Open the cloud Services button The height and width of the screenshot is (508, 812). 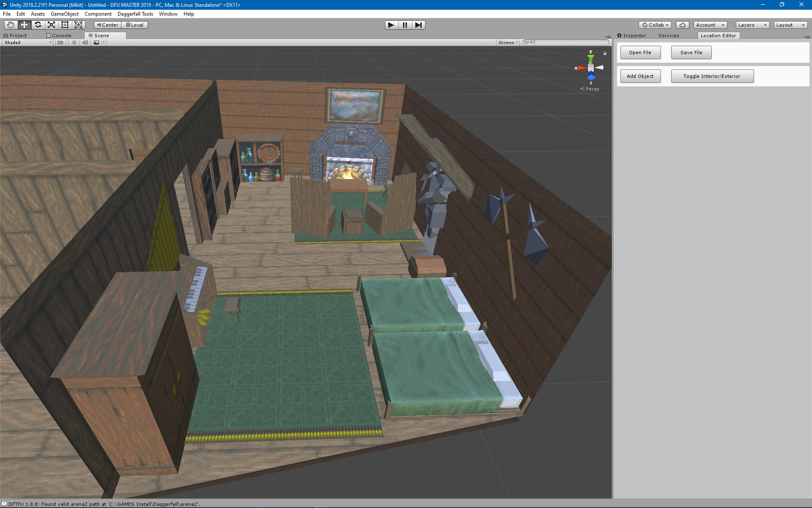pos(682,25)
